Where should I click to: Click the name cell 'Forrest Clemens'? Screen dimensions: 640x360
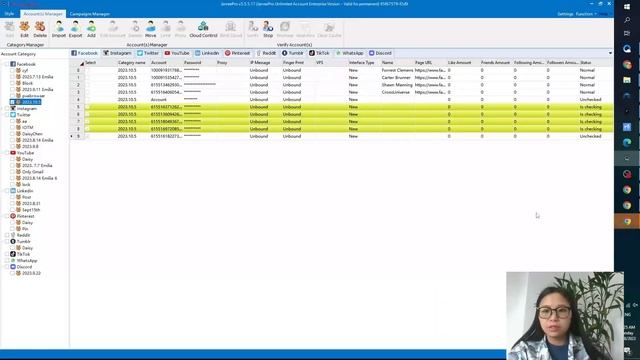pos(397,70)
